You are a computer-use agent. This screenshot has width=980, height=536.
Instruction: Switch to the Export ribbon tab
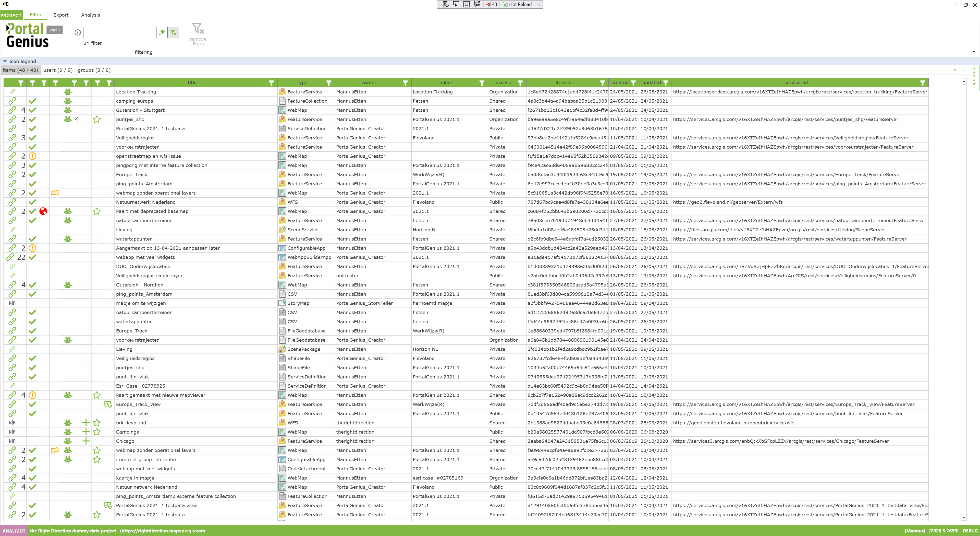[61, 15]
